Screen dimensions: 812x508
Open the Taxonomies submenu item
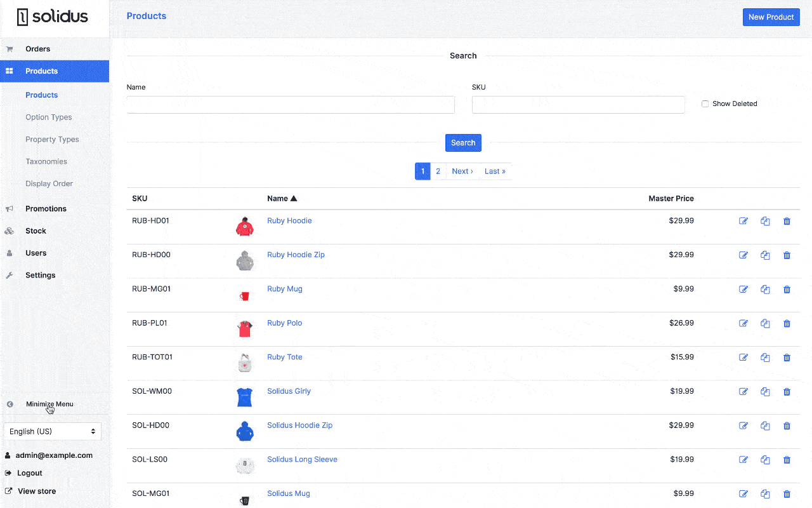[46, 161]
